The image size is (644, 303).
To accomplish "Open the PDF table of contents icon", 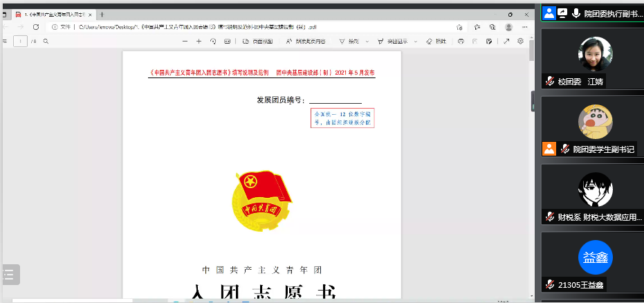I will point(5,41).
